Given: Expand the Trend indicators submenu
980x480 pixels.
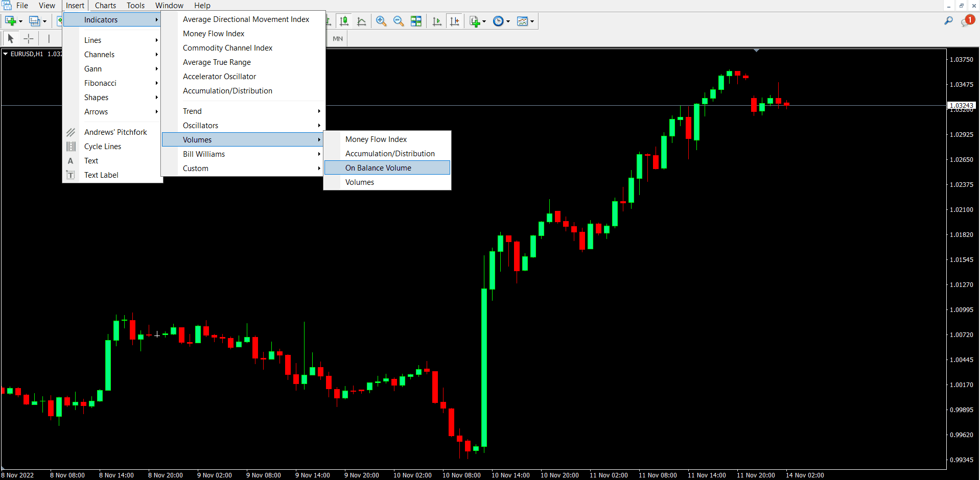Looking at the screenshot, I should [243, 111].
